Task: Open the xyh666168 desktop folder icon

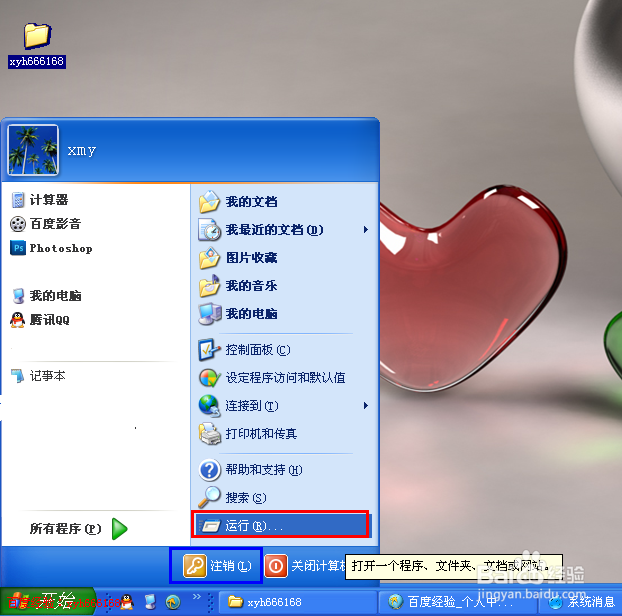Action: (x=37, y=44)
